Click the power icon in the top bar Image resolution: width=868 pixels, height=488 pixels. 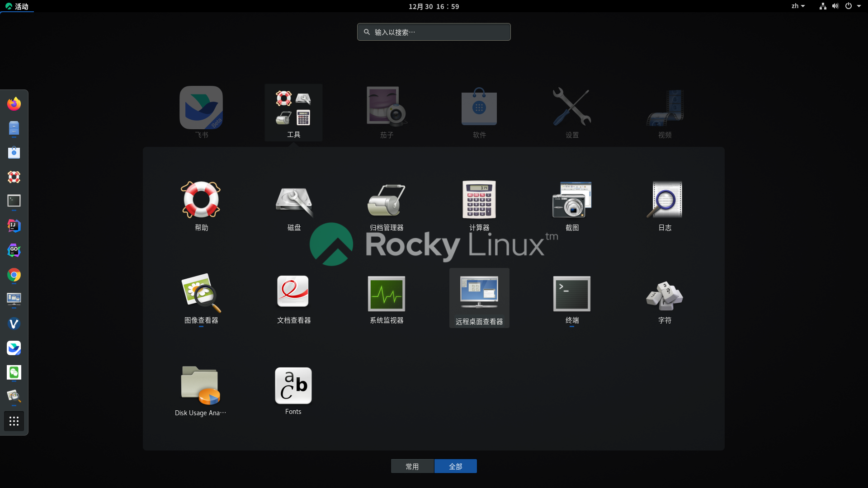(849, 6)
